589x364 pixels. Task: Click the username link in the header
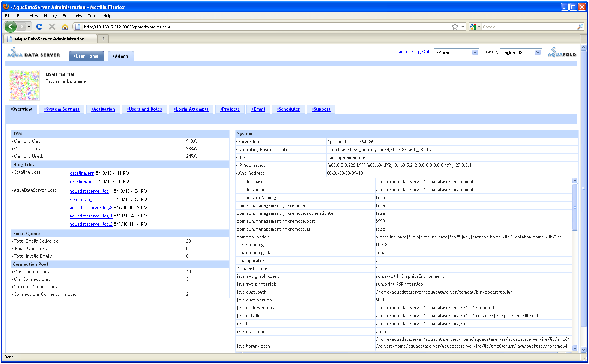(x=397, y=52)
